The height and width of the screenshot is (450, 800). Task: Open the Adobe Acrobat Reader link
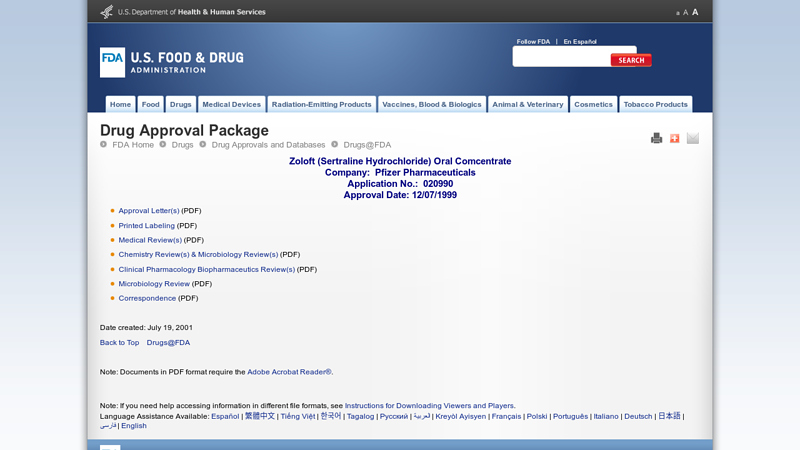(289, 372)
